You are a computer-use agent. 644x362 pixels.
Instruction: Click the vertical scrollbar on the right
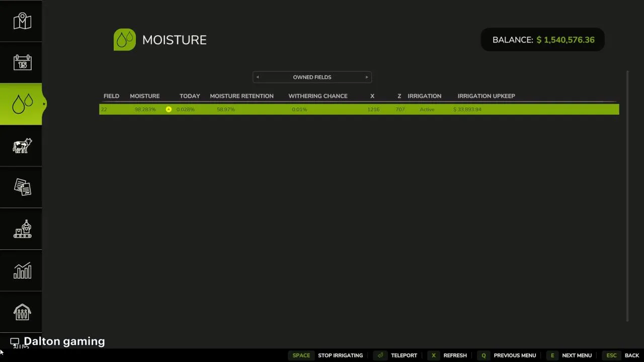(x=627, y=196)
